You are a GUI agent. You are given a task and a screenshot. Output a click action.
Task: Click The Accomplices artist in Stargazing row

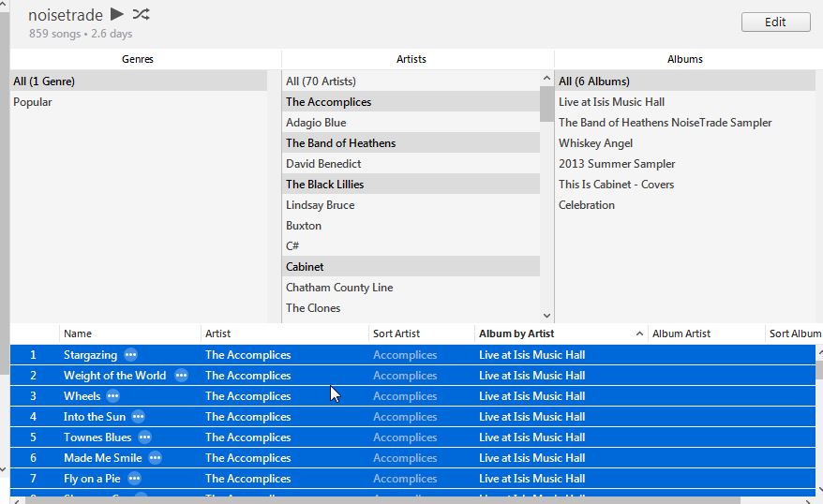(x=247, y=355)
